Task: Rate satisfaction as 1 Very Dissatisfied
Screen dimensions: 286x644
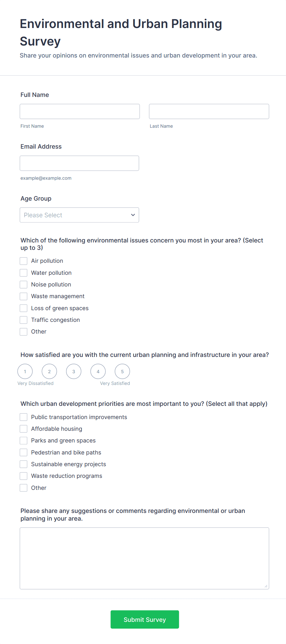Action: click(x=25, y=372)
